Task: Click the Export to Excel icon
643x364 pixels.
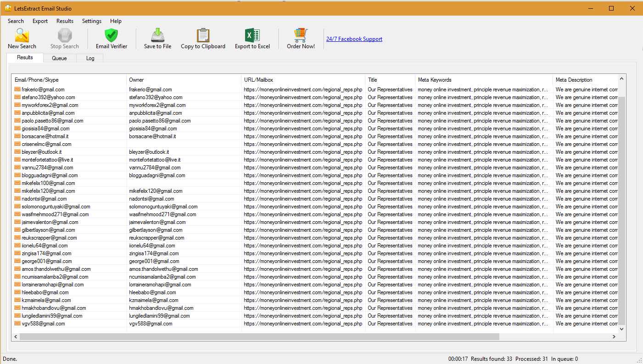Action: pos(252,39)
